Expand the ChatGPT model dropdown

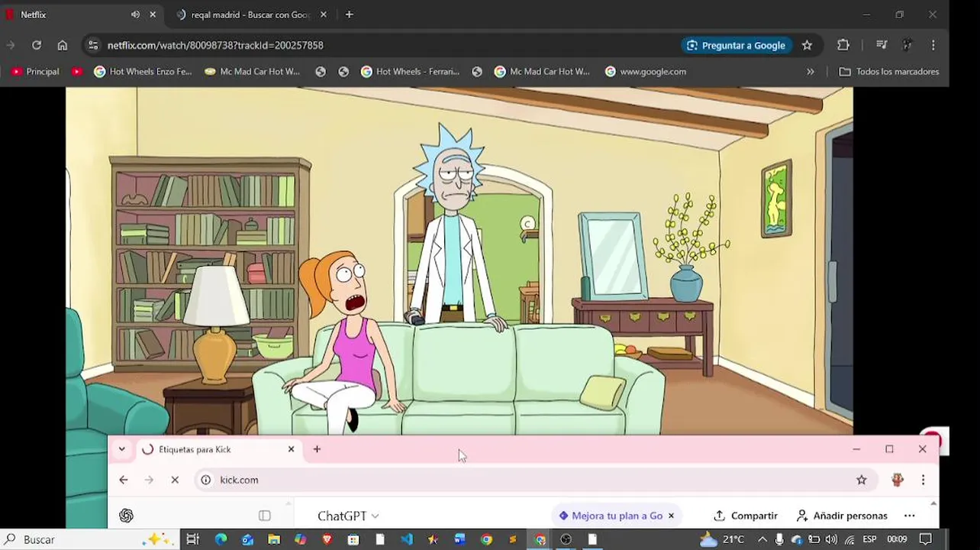(x=348, y=516)
